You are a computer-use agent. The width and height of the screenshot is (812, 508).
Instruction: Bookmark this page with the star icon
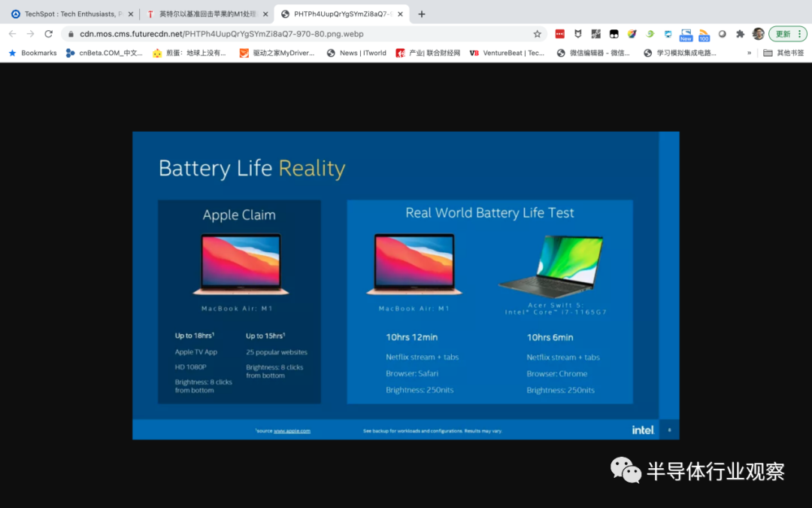coord(537,34)
